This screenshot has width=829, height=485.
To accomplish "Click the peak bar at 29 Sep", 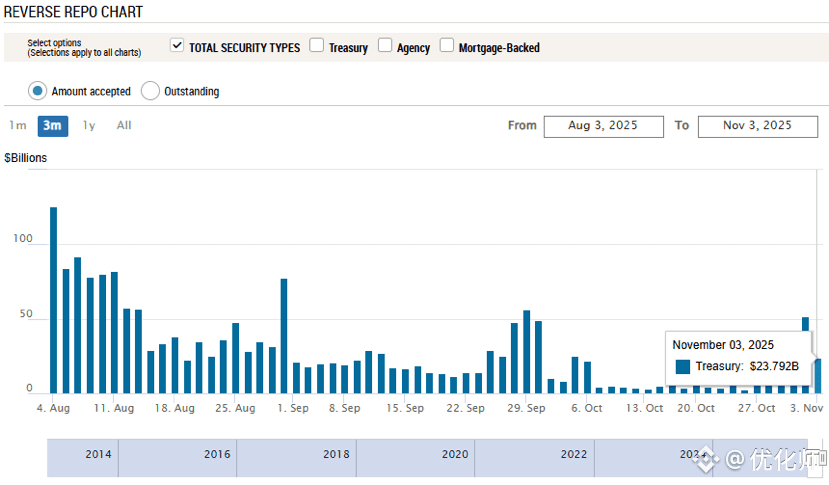I will tap(527, 351).
